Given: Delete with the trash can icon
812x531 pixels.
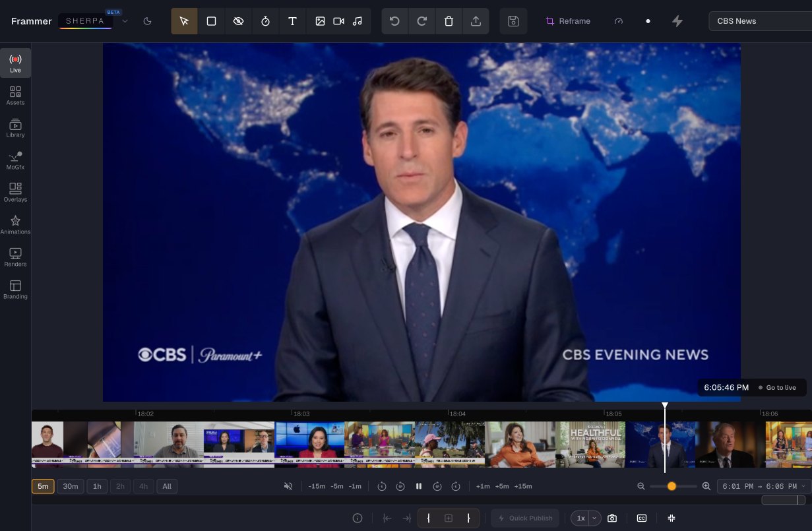Looking at the screenshot, I should pyautogui.click(x=449, y=21).
